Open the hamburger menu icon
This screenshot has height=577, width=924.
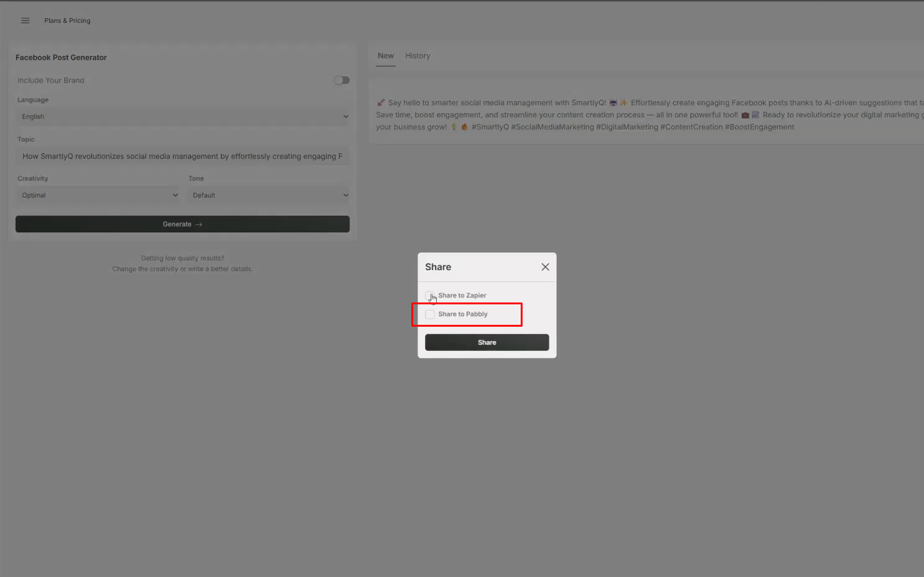[x=25, y=20]
